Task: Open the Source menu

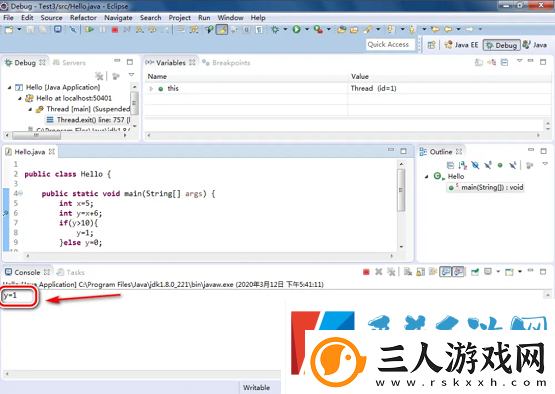Action: pyautogui.click(x=51, y=18)
